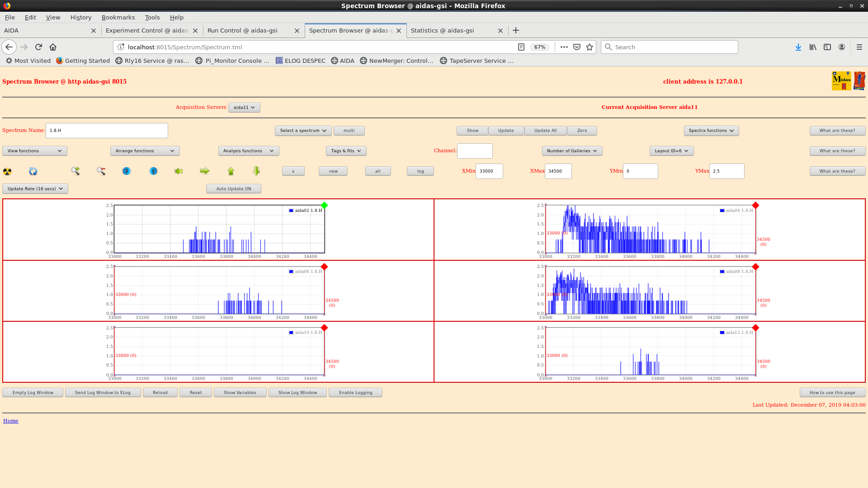Expand Spectra functions dropdown

click(712, 131)
